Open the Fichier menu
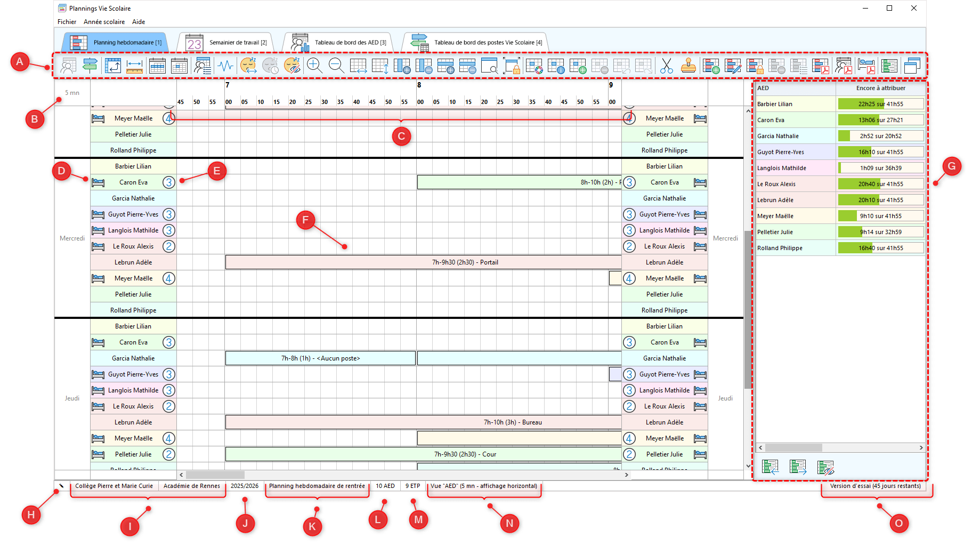This screenshot has width=980, height=545. (x=67, y=22)
